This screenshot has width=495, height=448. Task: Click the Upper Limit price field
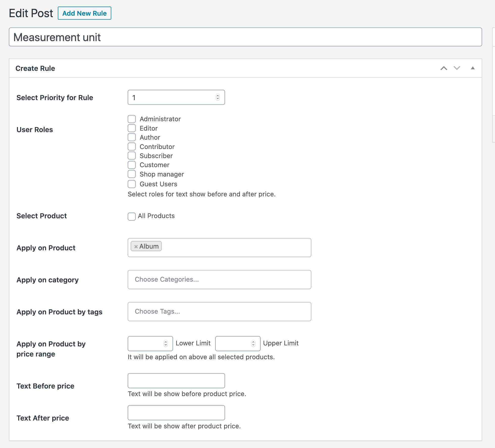click(x=238, y=343)
